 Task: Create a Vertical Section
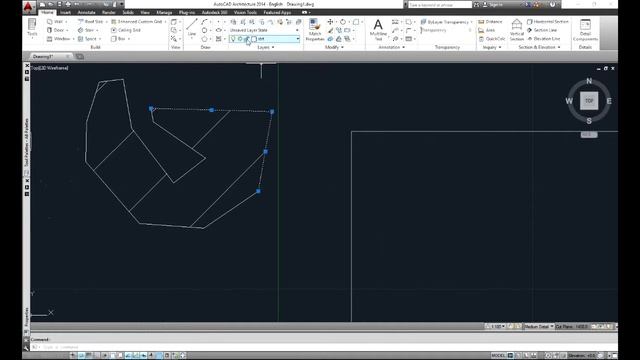tap(517, 30)
